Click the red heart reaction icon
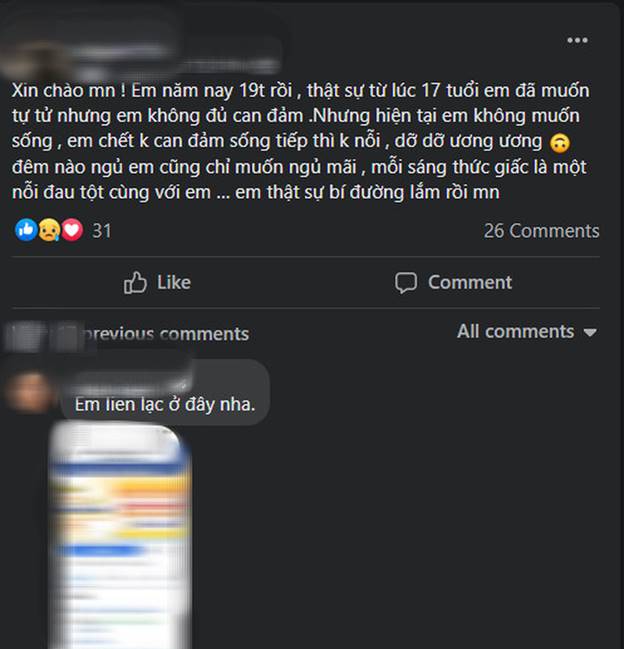 tap(72, 230)
